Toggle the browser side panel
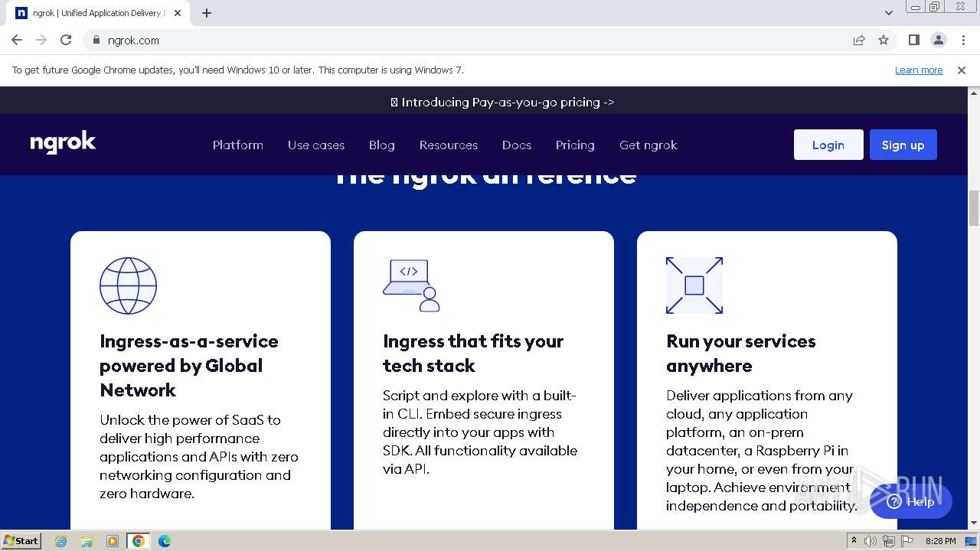This screenshot has width=980, height=551. tap(913, 40)
